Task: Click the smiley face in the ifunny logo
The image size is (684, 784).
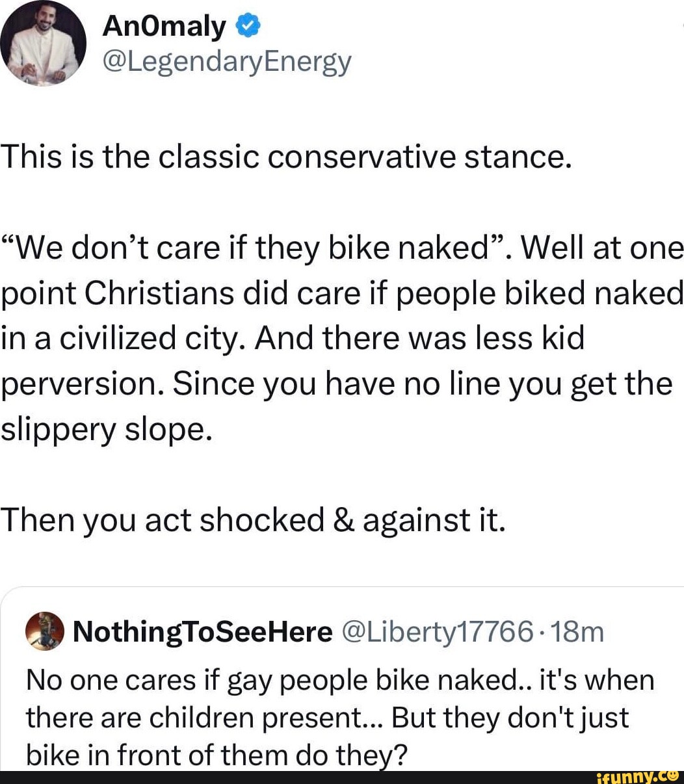Action: pos(672,775)
